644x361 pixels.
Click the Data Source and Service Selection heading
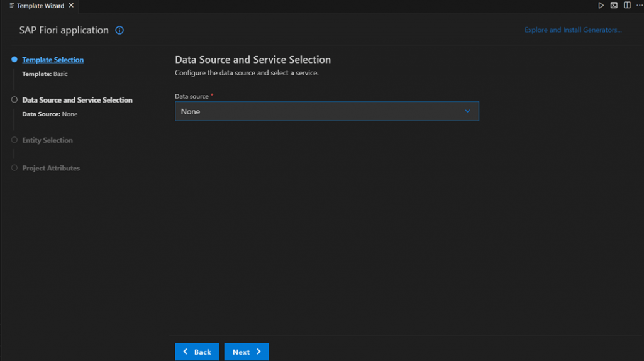[x=253, y=60]
